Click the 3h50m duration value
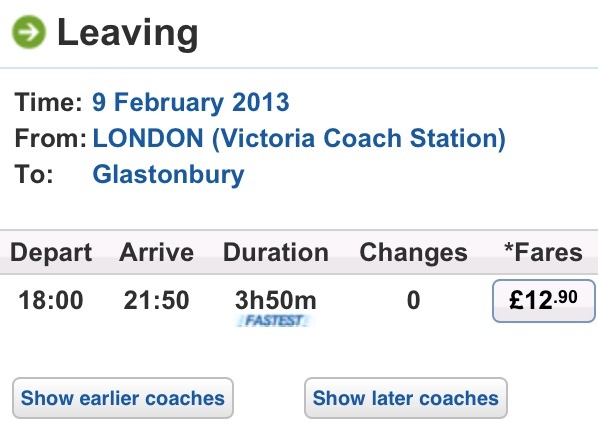 click(276, 300)
